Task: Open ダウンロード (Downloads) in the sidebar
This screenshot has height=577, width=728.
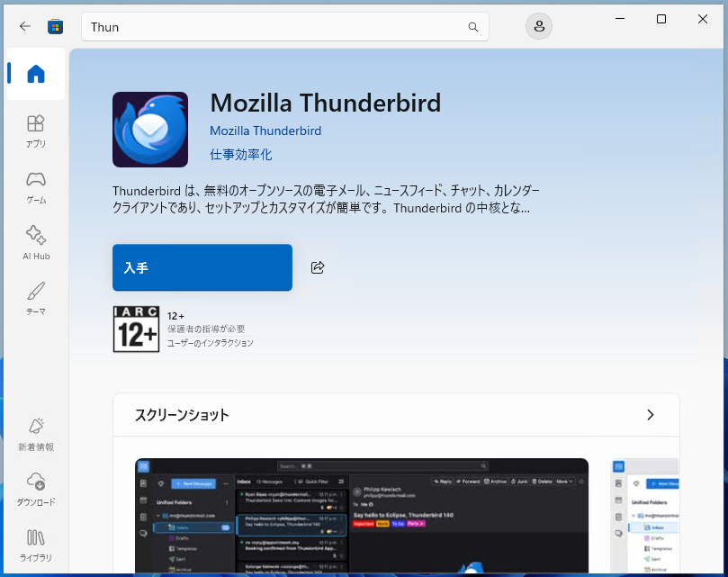Action: coord(36,489)
